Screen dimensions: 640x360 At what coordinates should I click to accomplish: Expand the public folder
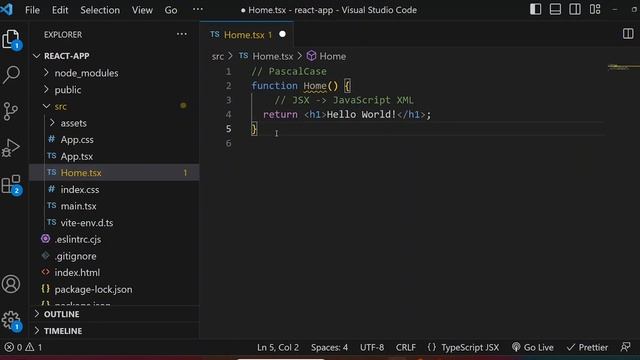click(114, 90)
